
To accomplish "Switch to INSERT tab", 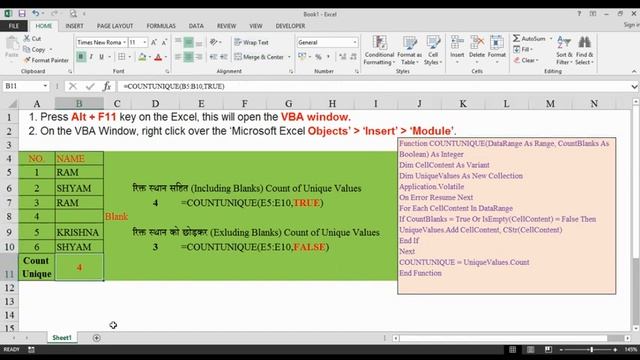I will (74, 26).
